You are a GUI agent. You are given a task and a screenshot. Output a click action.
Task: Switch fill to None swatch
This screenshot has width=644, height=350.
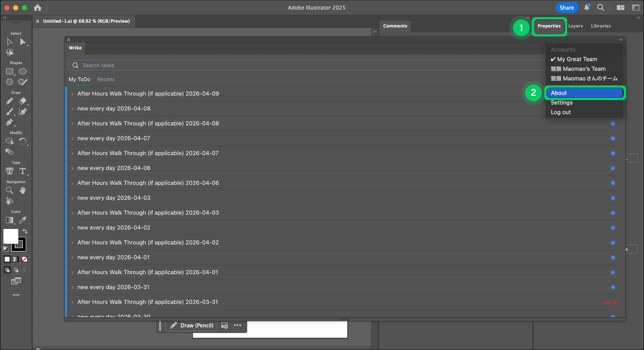pos(24,259)
